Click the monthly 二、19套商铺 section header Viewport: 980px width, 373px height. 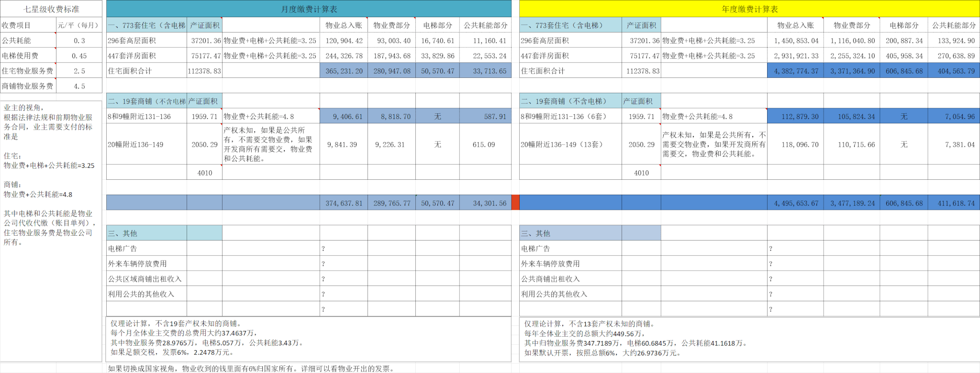tap(146, 101)
